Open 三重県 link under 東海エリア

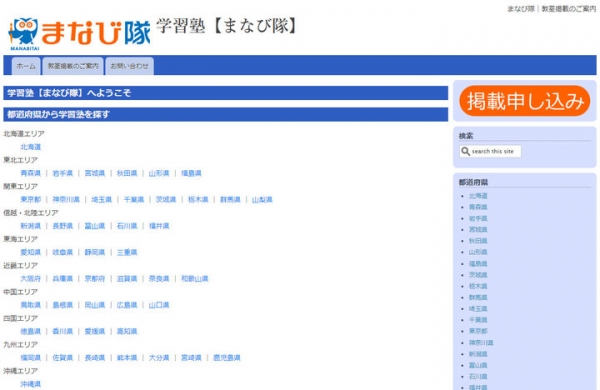pyautogui.click(x=127, y=253)
